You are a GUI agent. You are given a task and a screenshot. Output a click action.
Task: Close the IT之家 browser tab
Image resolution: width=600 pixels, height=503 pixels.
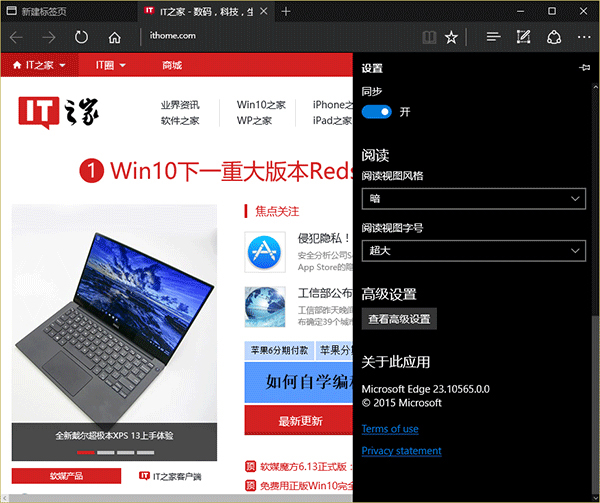pyautogui.click(x=264, y=11)
